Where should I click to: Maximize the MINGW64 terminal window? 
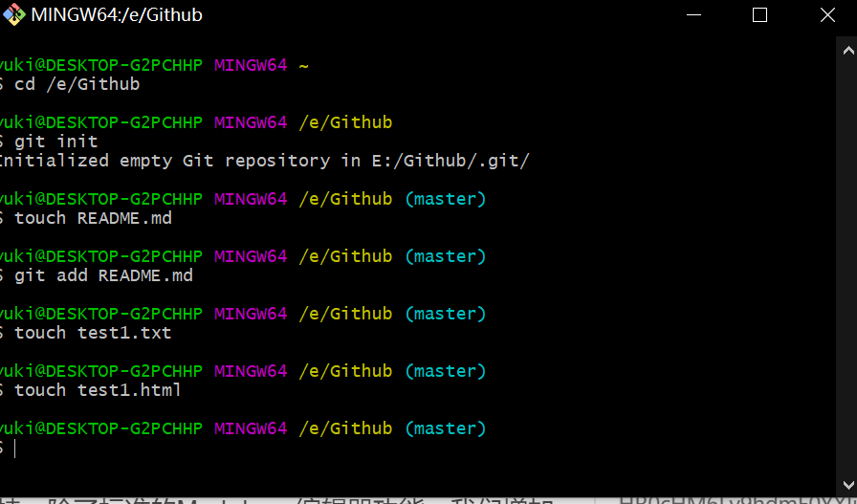pos(759,14)
